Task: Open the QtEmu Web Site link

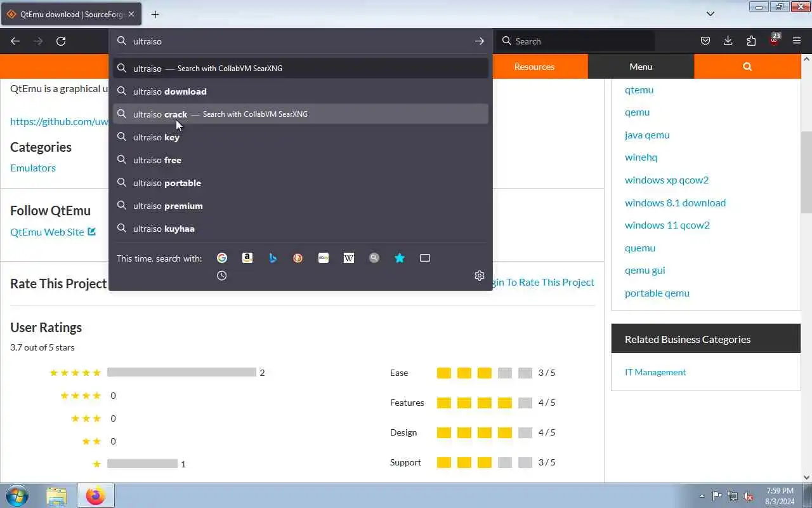Action: (47, 232)
